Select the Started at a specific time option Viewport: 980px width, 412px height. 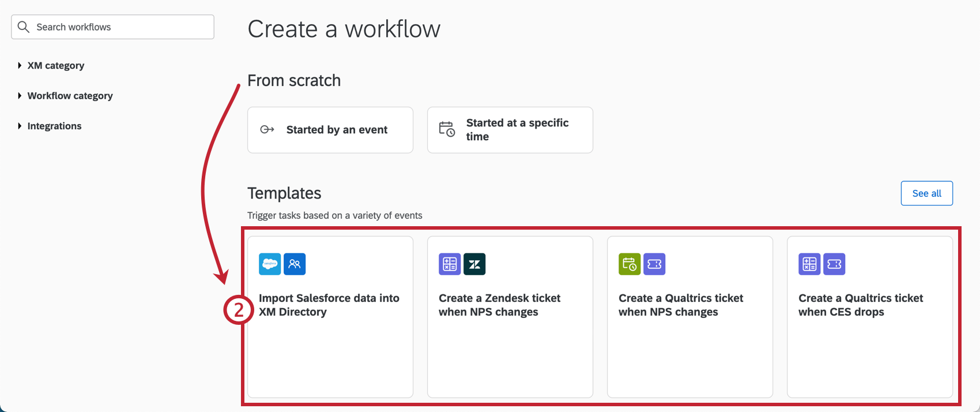pyautogui.click(x=510, y=130)
